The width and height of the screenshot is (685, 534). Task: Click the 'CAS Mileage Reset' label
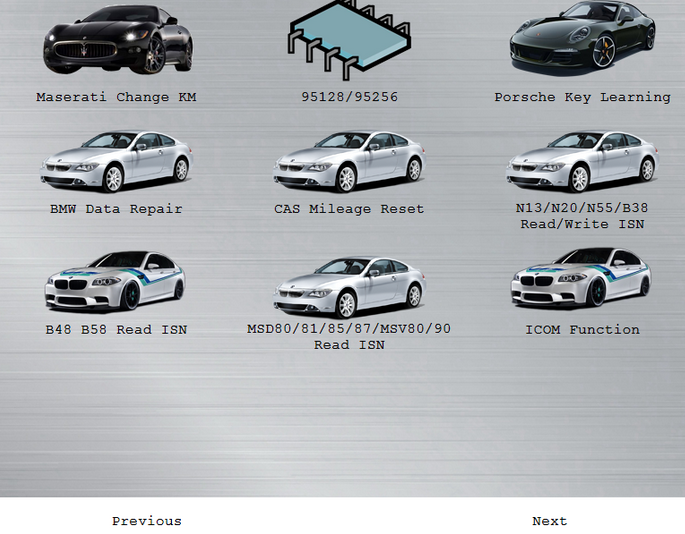(349, 209)
